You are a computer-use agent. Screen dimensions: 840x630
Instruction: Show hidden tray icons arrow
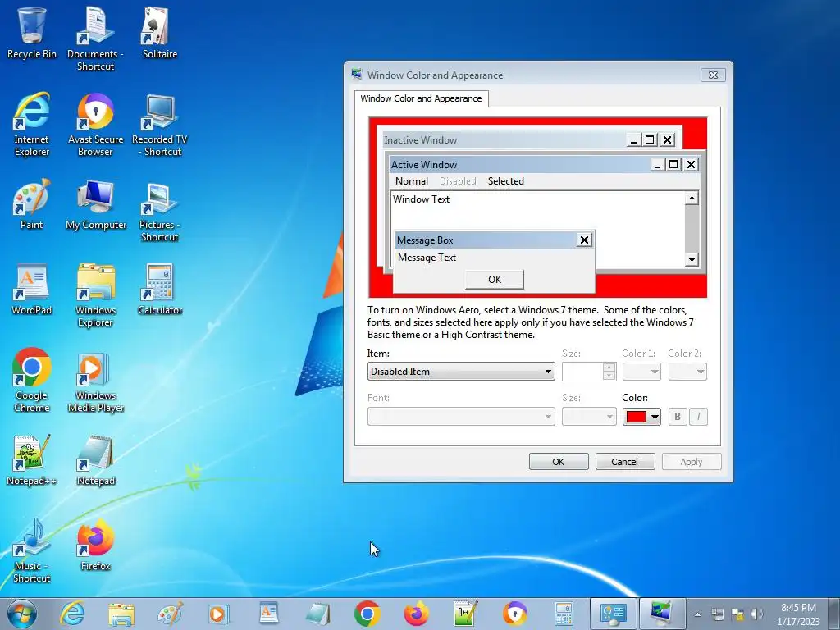(697, 614)
